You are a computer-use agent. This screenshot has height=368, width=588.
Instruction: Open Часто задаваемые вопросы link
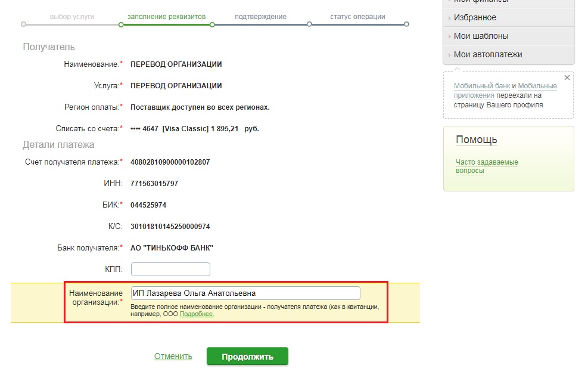487,166
